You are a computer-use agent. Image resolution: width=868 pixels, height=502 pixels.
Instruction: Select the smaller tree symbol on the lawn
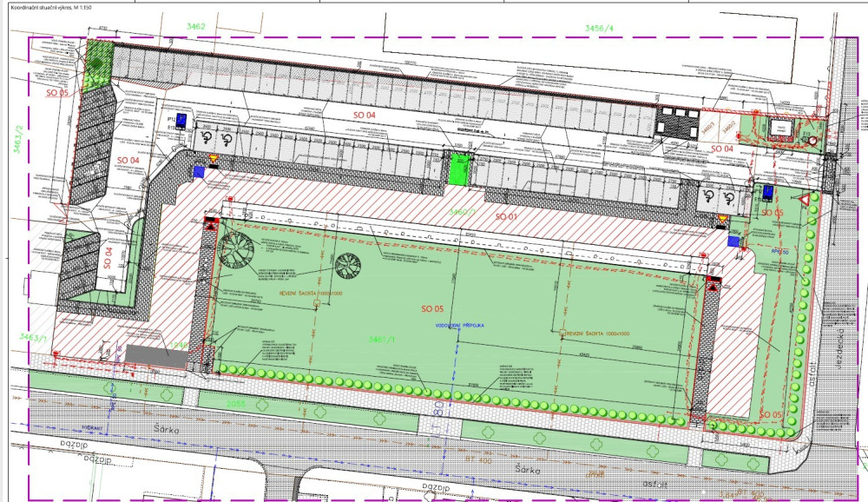[346, 265]
